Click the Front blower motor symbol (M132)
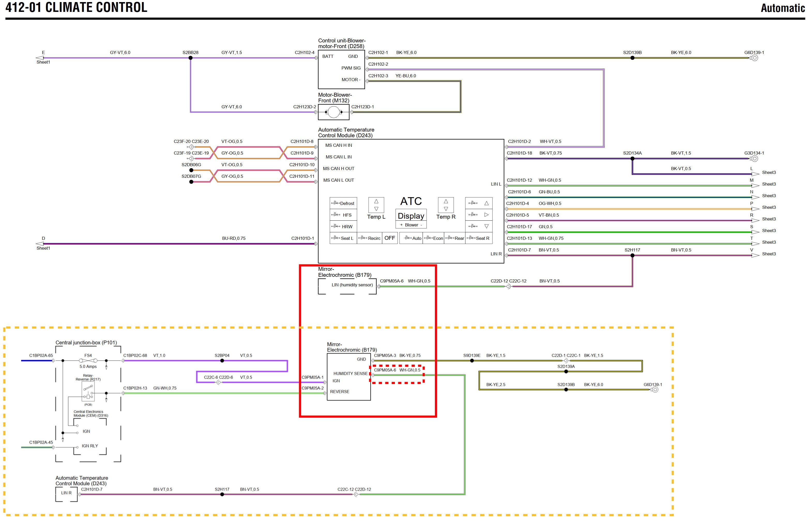The image size is (812, 521). 333,112
